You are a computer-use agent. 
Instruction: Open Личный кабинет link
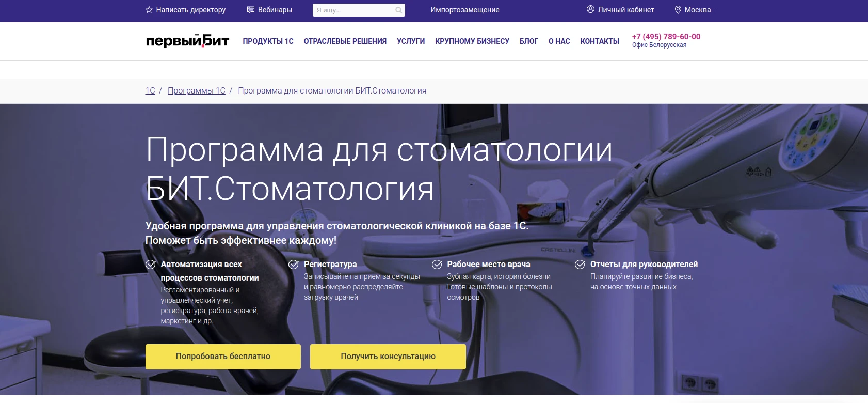pyautogui.click(x=626, y=10)
